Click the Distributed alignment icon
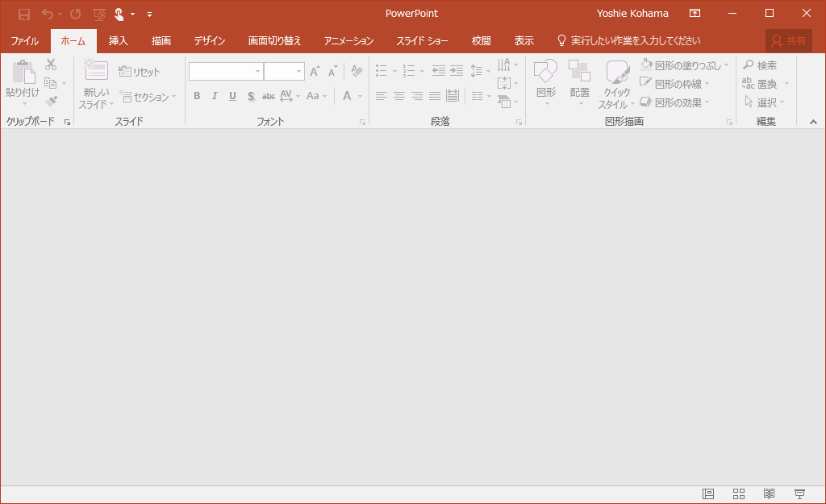Viewport: 826px width, 504px height. pyautogui.click(x=453, y=96)
